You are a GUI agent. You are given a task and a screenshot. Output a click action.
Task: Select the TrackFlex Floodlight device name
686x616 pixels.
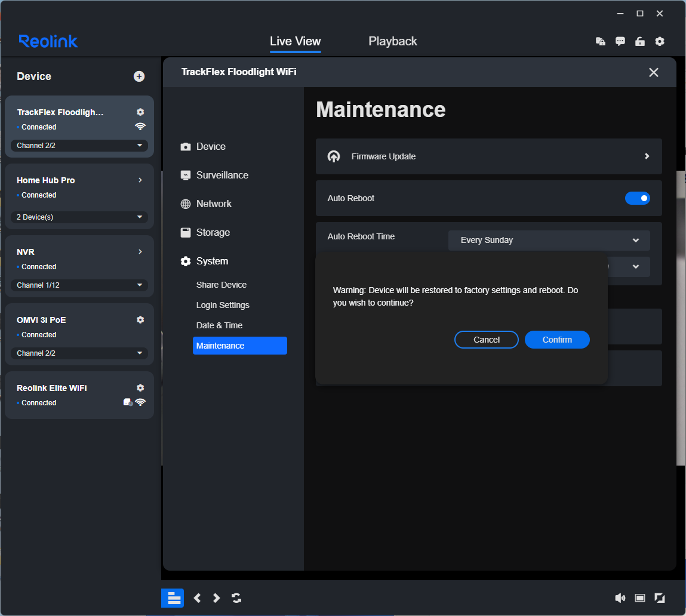pyautogui.click(x=60, y=112)
